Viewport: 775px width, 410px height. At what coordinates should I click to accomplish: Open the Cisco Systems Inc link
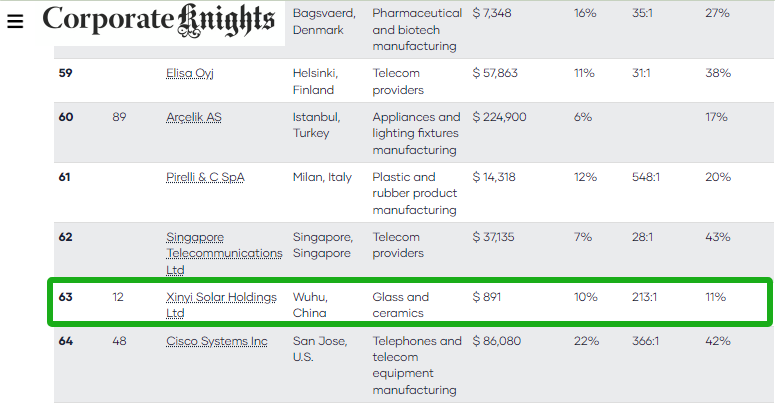tap(217, 342)
